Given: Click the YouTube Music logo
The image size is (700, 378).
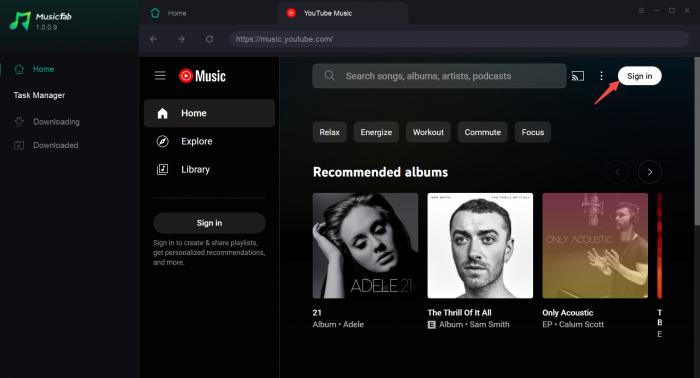Looking at the screenshot, I should [x=202, y=76].
